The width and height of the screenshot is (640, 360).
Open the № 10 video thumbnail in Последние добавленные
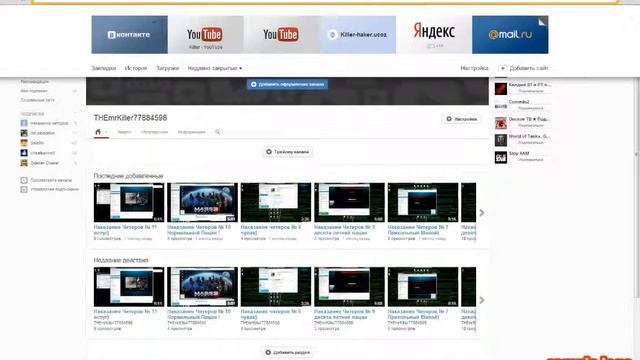click(x=202, y=202)
